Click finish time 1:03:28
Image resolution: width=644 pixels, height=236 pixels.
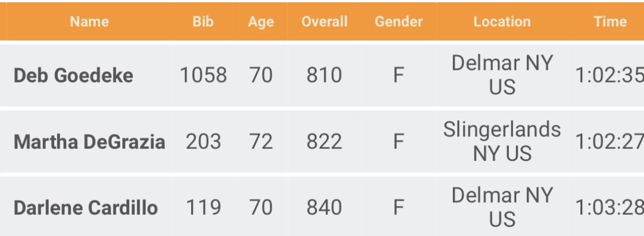tap(609, 208)
